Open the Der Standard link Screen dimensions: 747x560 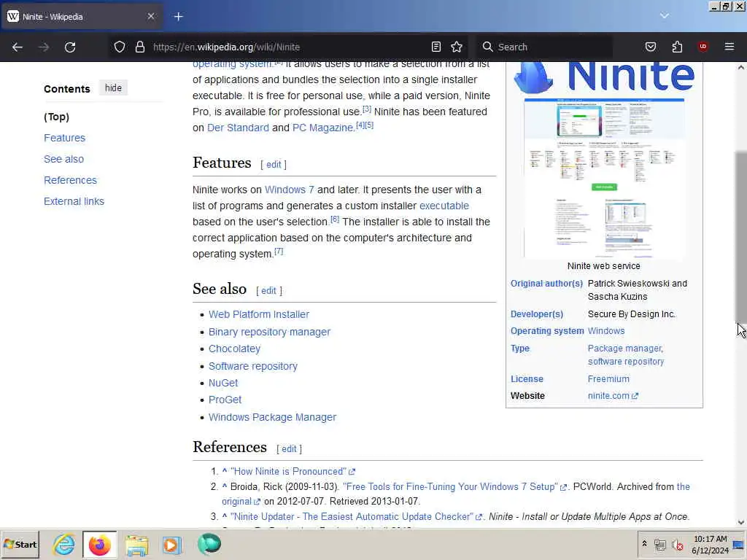238,128
